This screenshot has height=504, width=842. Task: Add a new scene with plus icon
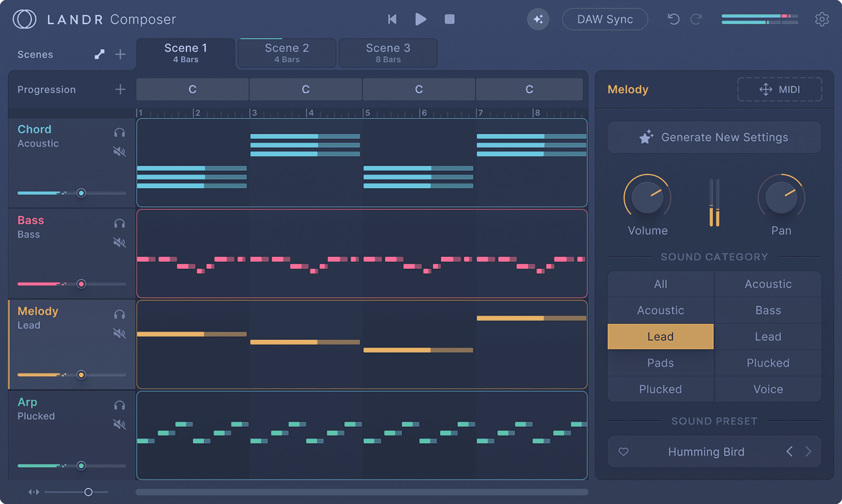pyautogui.click(x=120, y=54)
